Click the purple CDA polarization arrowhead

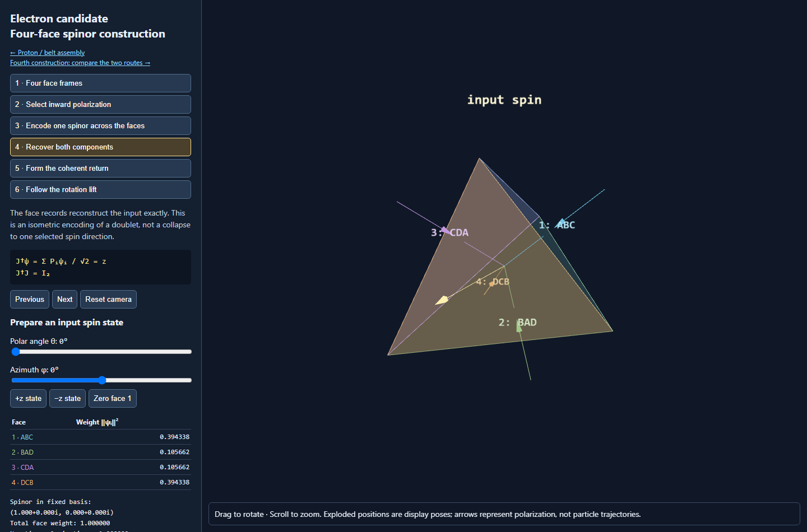click(446, 230)
